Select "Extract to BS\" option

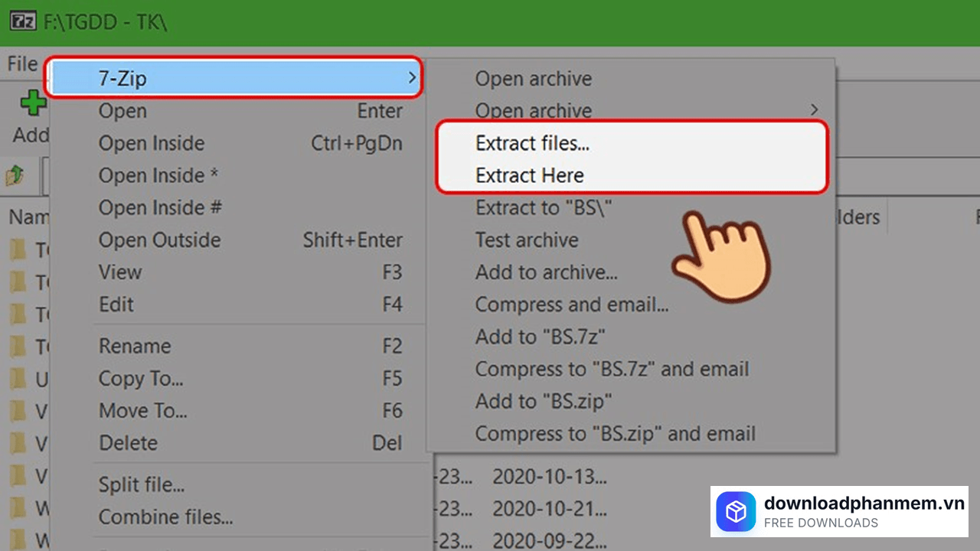543,207
